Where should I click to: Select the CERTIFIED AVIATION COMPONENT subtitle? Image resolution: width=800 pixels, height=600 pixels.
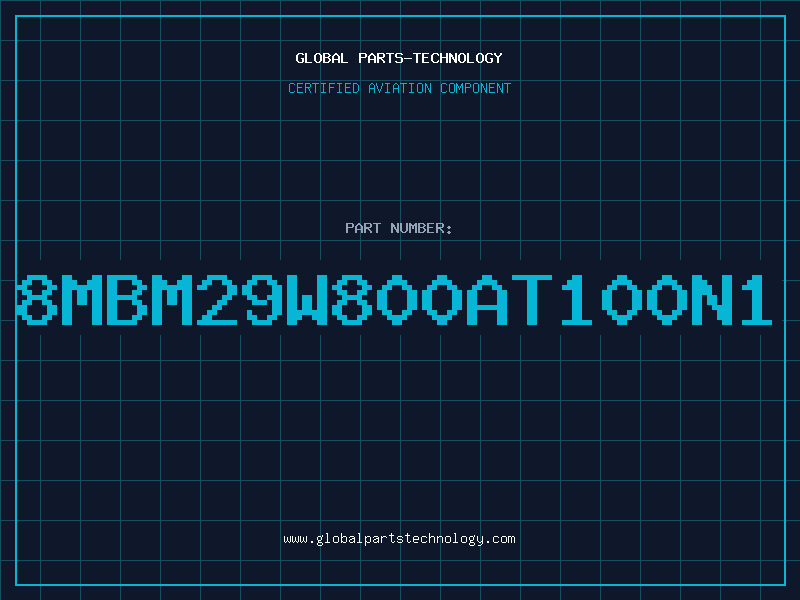pyautogui.click(x=399, y=88)
